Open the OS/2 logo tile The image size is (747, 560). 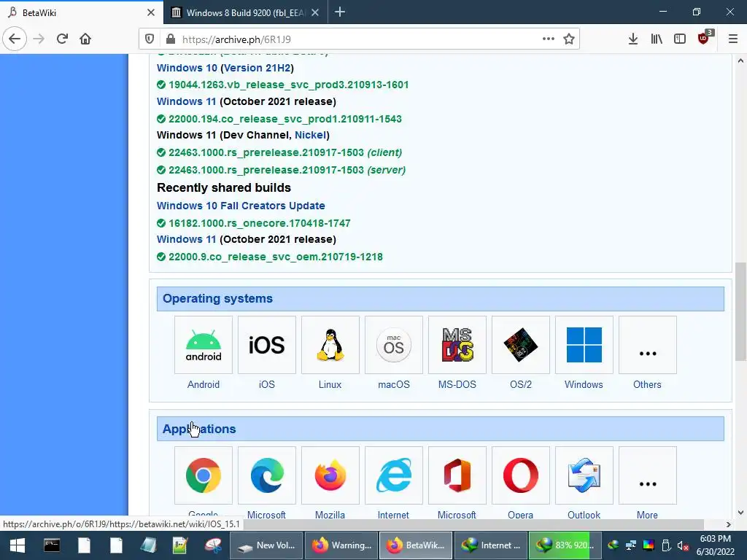521,345
